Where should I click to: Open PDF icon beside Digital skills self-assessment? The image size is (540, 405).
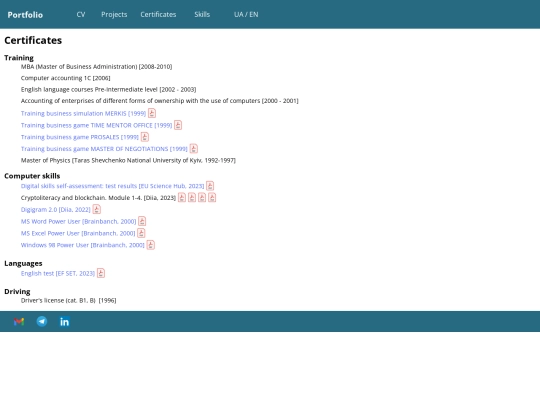coord(210,186)
